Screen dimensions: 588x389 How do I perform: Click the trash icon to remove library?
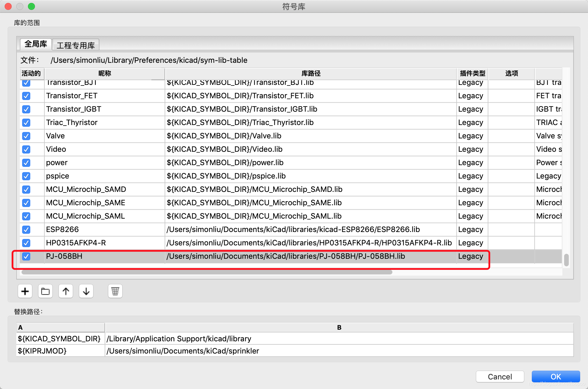coord(115,291)
